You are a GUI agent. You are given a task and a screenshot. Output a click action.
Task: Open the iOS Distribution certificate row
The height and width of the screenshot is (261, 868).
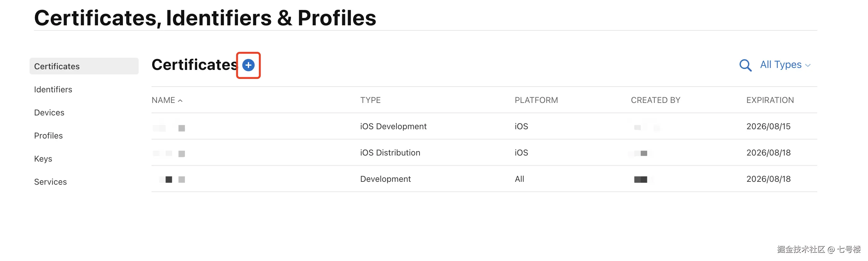tap(390, 153)
